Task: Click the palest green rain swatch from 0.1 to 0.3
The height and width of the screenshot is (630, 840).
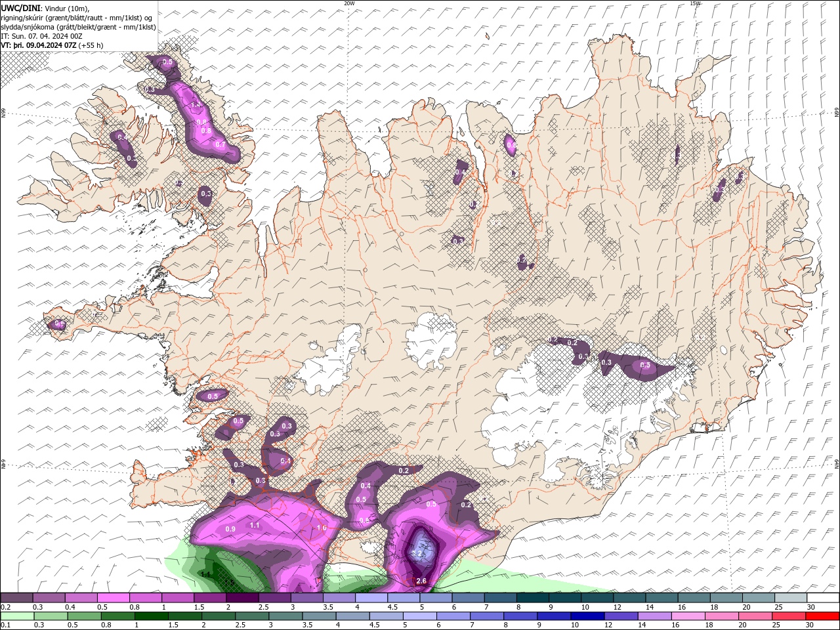Action: pos(17,616)
